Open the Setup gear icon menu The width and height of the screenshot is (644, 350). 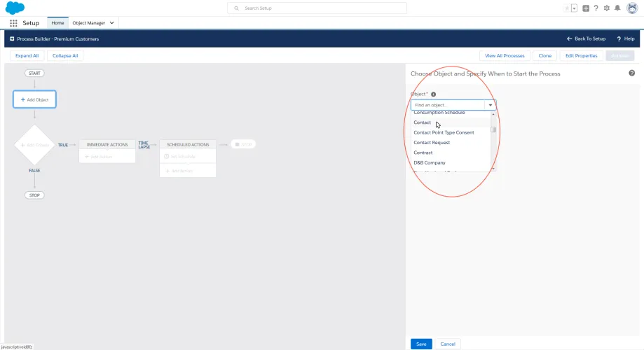607,8
